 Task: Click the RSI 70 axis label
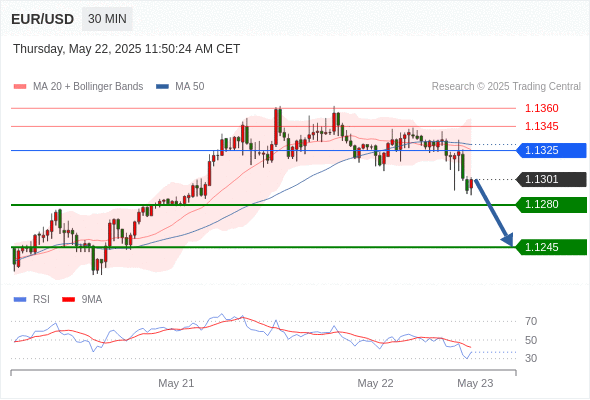pos(531,321)
